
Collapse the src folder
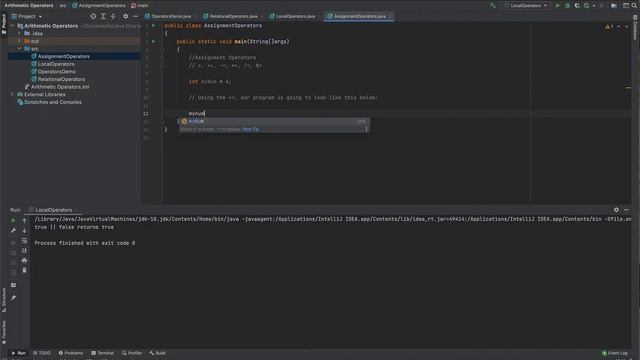(x=19, y=49)
